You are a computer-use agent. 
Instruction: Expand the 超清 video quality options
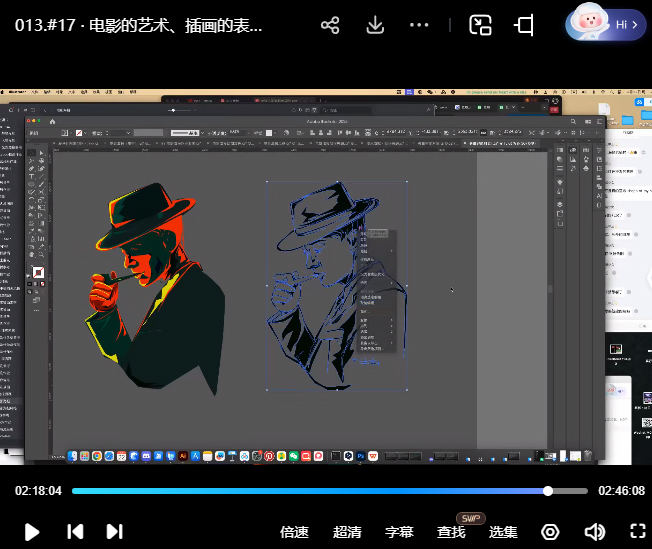(x=347, y=532)
